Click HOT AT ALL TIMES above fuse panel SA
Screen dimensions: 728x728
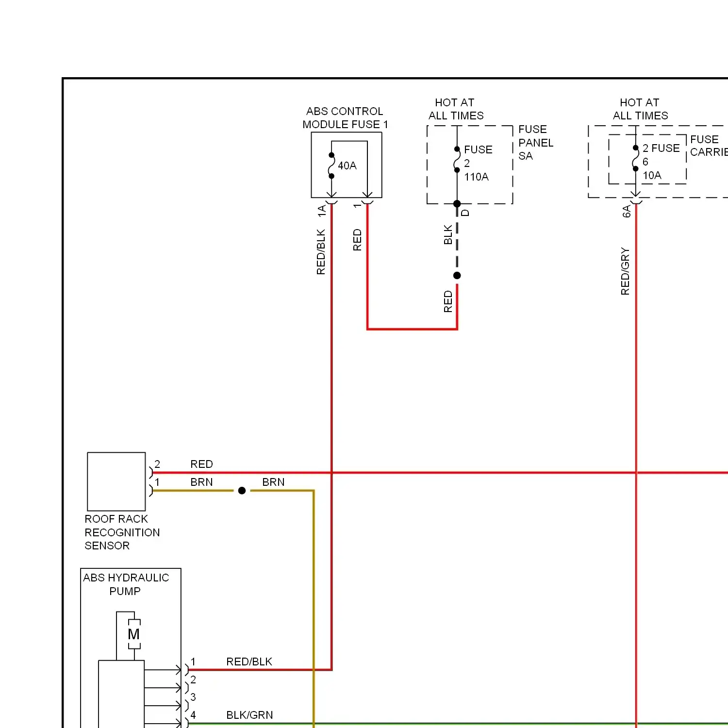[456, 109]
